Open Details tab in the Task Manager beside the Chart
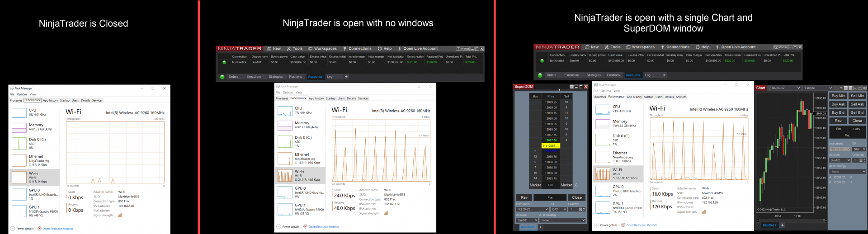868x234 pixels. [x=669, y=97]
